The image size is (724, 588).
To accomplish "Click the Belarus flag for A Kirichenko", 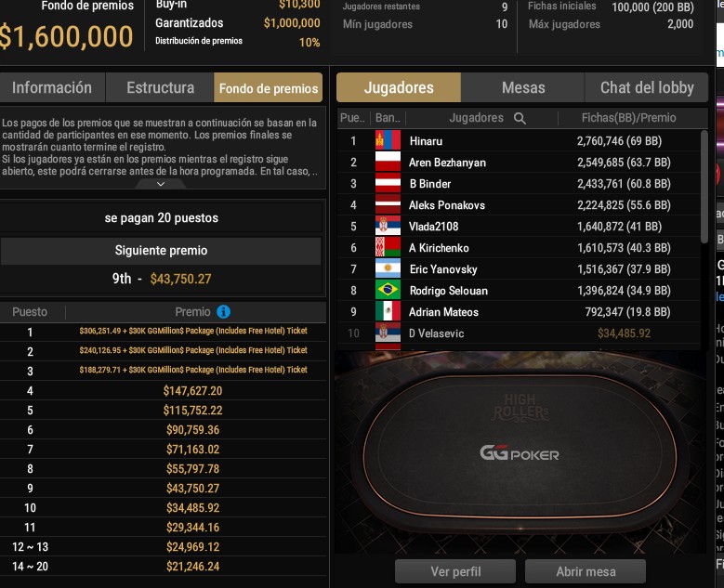I will click(x=388, y=247).
